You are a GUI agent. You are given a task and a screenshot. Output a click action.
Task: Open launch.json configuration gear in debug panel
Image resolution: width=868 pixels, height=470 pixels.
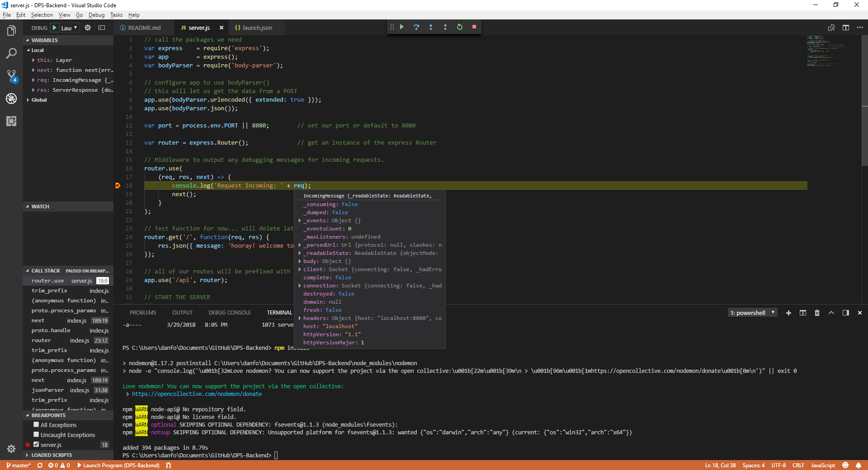click(x=88, y=28)
